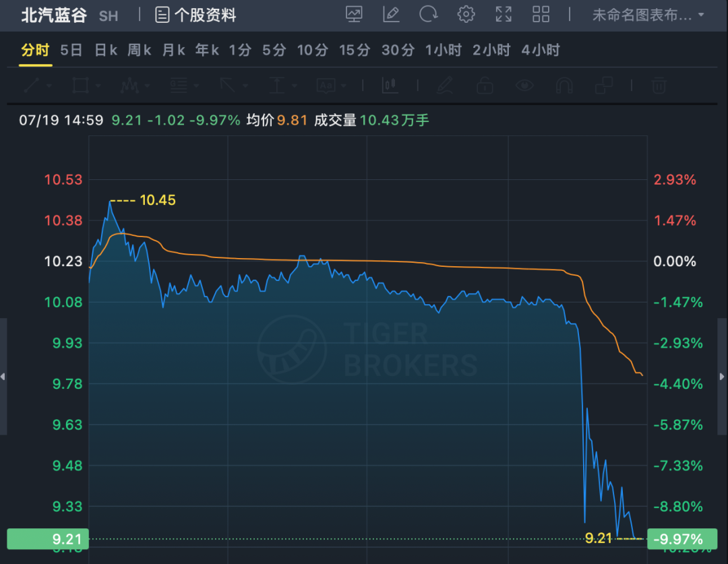The image size is (728, 564).
Task: Select the trend line drawing tool
Action: (32, 86)
